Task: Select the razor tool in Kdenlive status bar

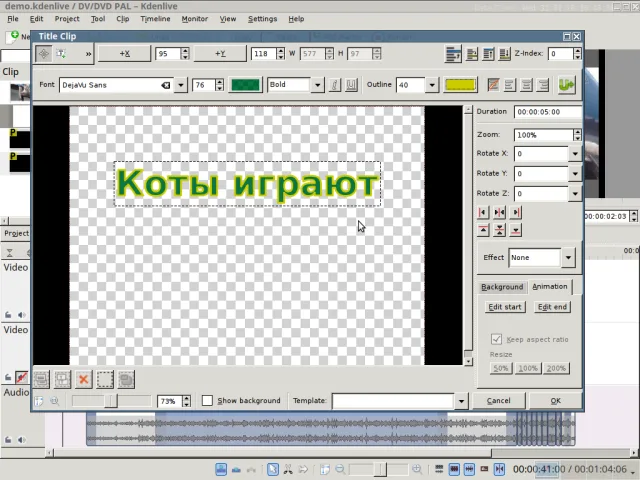Action: [288, 469]
